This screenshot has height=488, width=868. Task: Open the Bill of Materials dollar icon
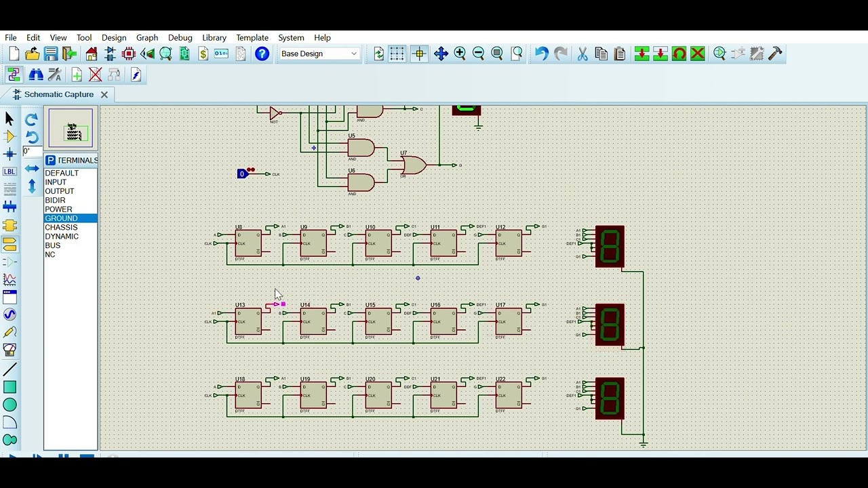coord(203,54)
